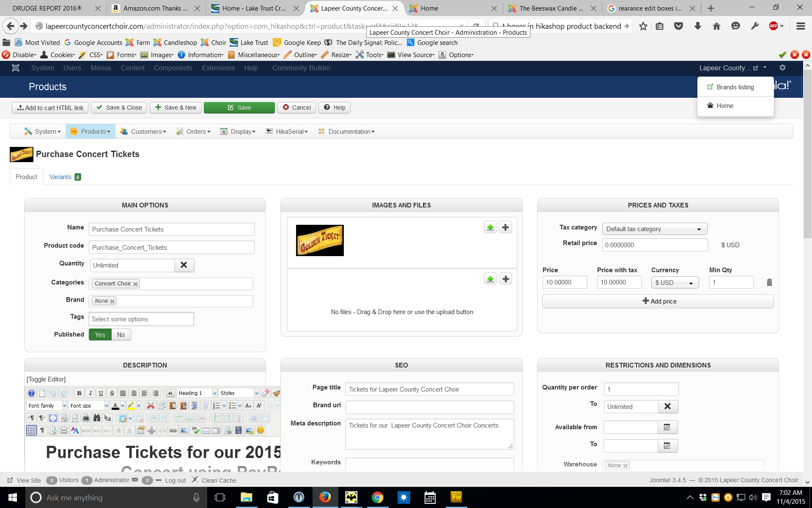
Task: Insert an emoticon with the smiley icon
Action: pos(261,430)
